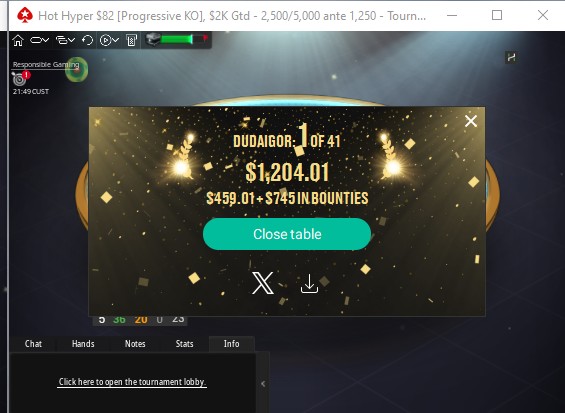The width and height of the screenshot is (565, 413).
Task: Toggle table resize icon at top right
Action: tap(511, 57)
